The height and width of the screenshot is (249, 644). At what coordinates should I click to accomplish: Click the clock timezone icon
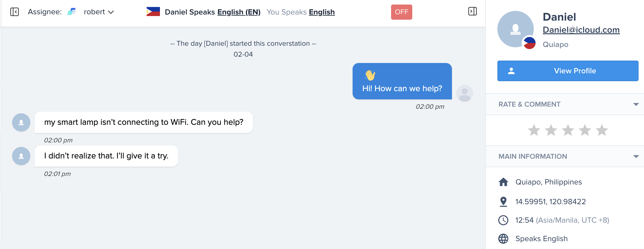[503, 220]
